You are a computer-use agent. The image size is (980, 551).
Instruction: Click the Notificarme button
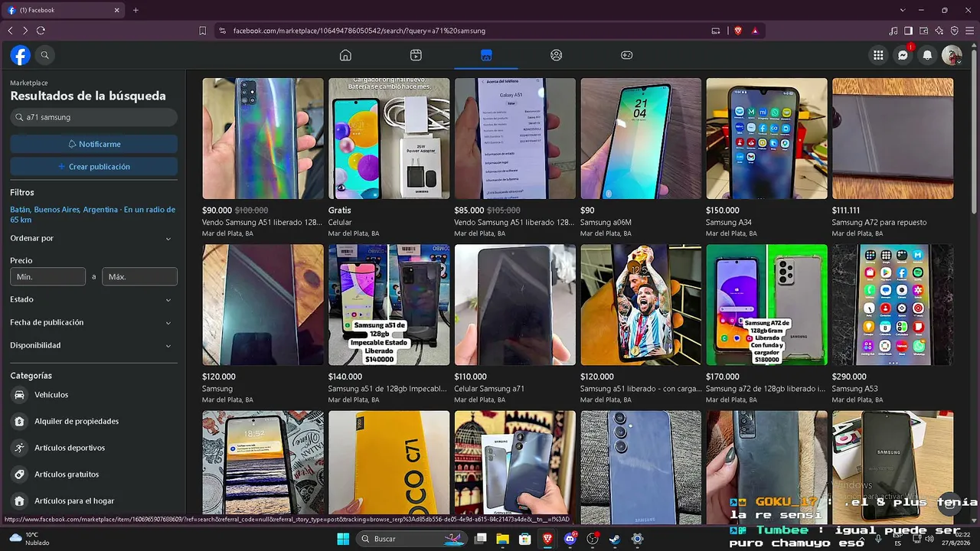point(93,144)
